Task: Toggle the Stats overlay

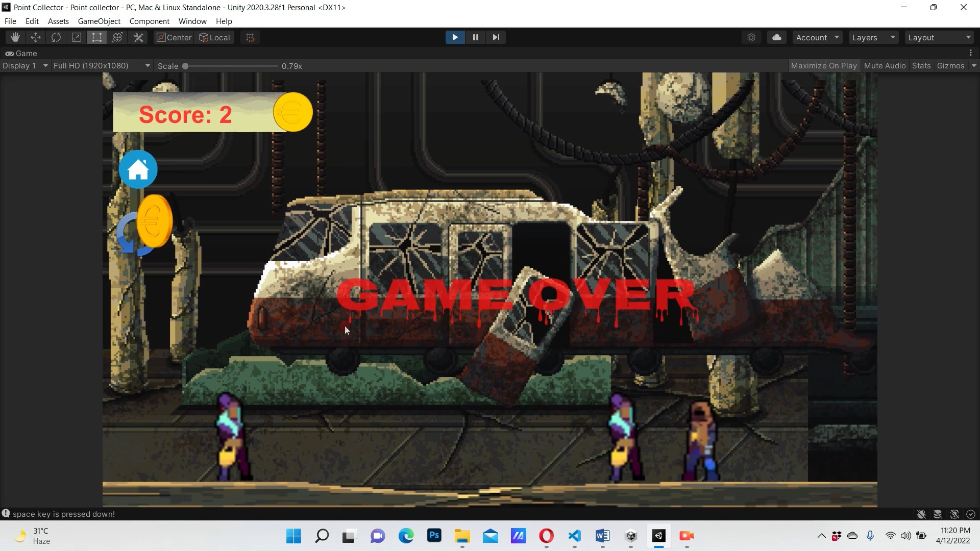Action: (x=921, y=66)
